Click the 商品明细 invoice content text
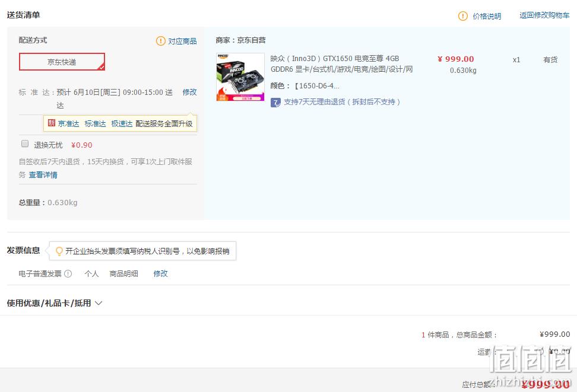577x392 pixels. point(123,273)
